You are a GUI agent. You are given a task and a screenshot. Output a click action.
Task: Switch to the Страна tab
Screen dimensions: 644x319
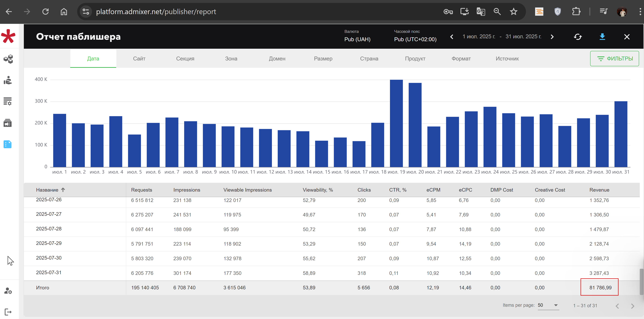point(369,58)
